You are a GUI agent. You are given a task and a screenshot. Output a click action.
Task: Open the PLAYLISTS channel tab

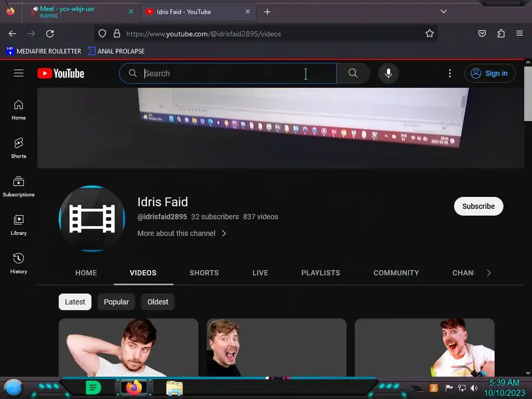[321, 273]
